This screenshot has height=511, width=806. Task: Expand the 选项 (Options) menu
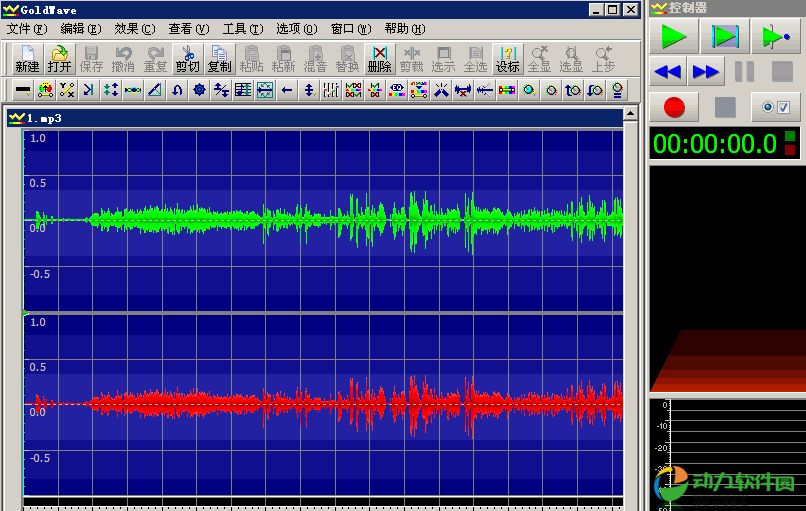pos(296,29)
